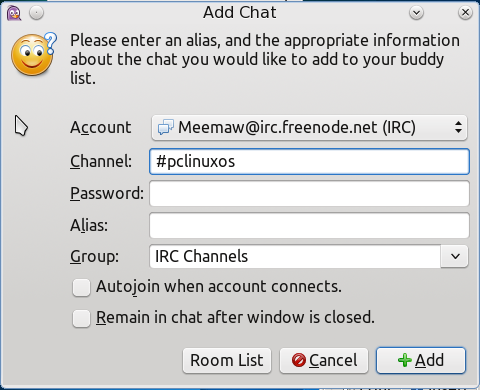Expand the Group dropdown arrow
Image resolution: width=480 pixels, height=390 pixels.
point(455,256)
